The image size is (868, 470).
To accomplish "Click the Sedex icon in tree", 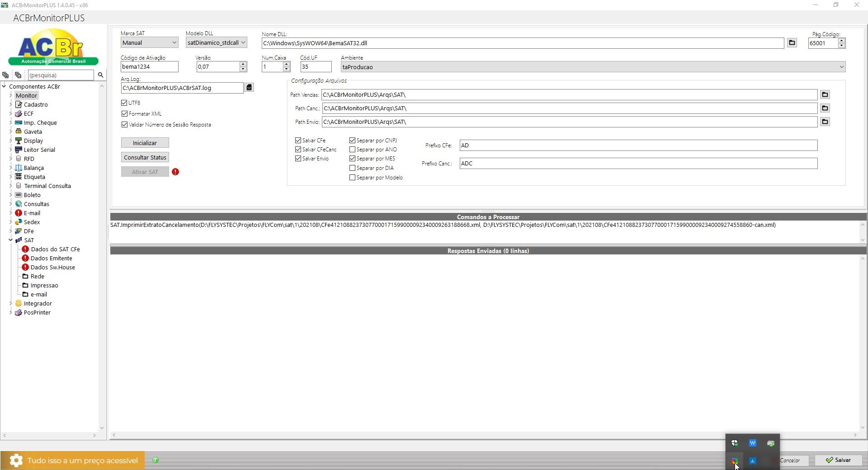I will [19, 222].
